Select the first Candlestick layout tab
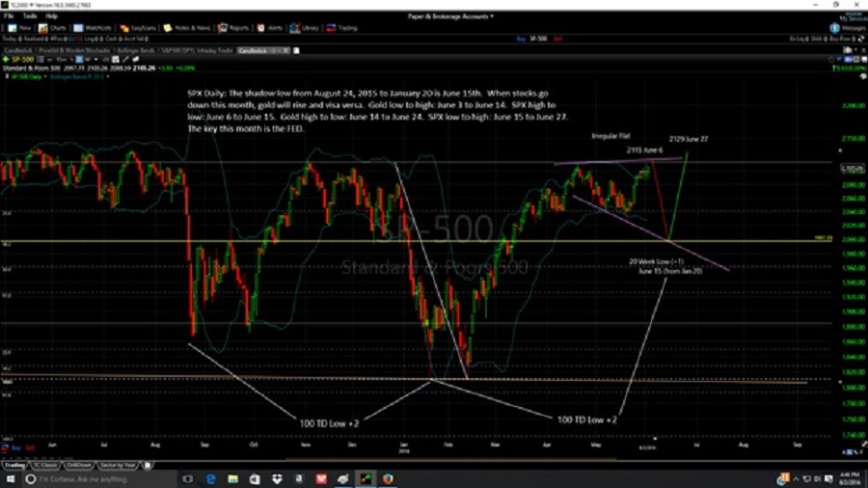868x488 pixels. coord(17,50)
